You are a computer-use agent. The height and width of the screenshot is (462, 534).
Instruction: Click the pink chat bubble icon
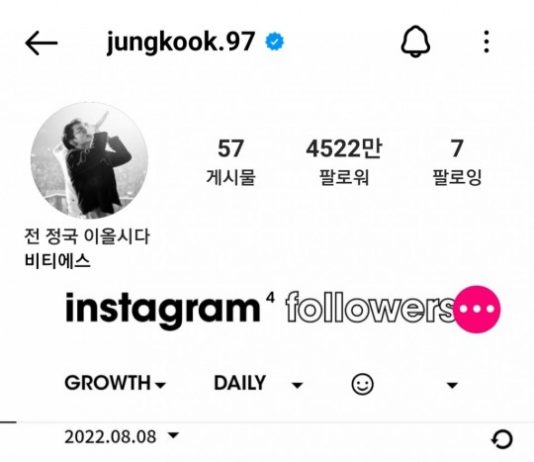click(477, 309)
